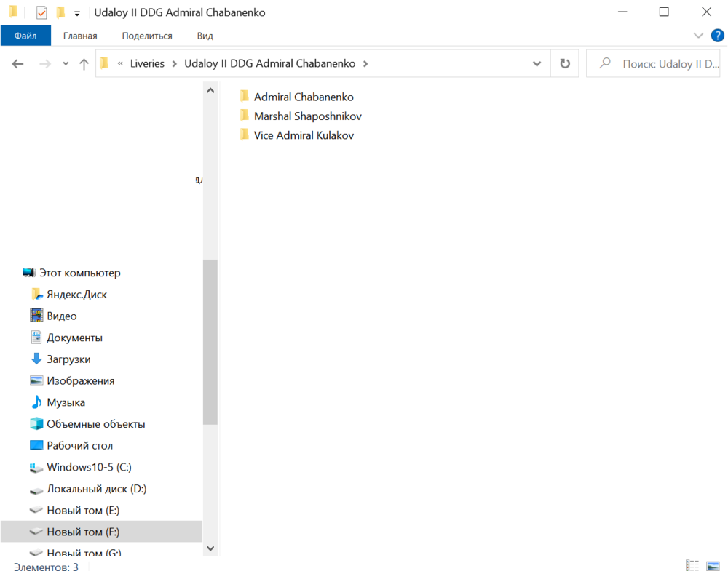Close the Explorer window

[x=706, y=12]
